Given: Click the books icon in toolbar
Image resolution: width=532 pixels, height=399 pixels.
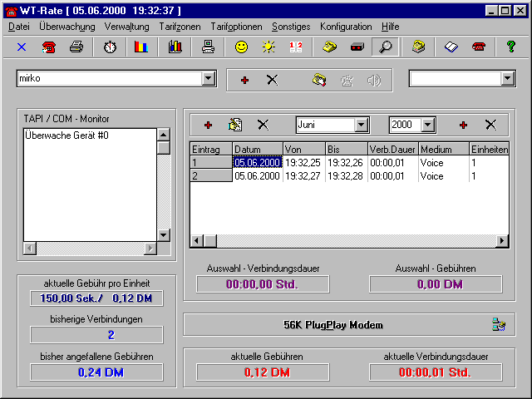Looking at the screenshot, I should pyautogui.click(x=175, y=47).
